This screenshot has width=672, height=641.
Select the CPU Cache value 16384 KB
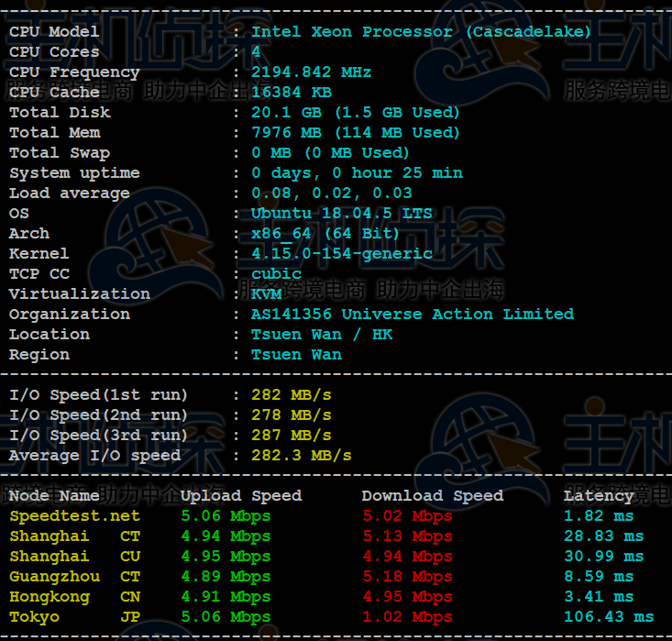click(291, 93)
